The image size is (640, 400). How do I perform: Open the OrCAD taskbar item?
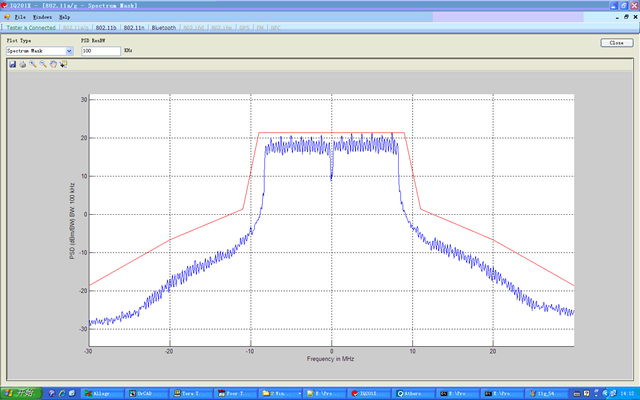click(147, 393)
